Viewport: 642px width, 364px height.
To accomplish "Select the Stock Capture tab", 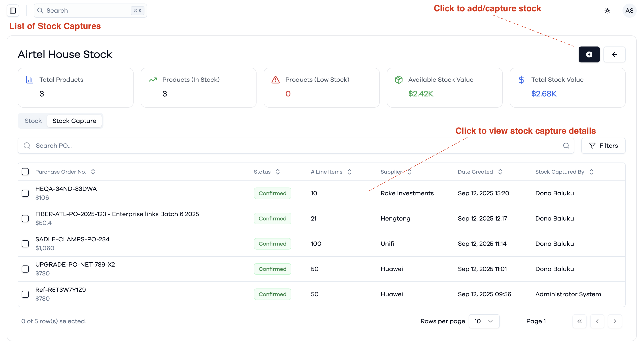I will pos(74,121).
